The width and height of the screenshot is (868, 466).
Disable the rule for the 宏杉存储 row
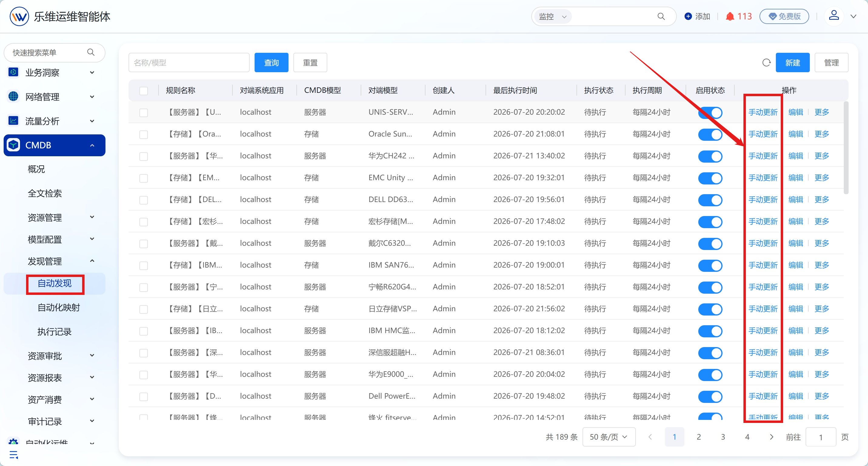tap(710, 222)
